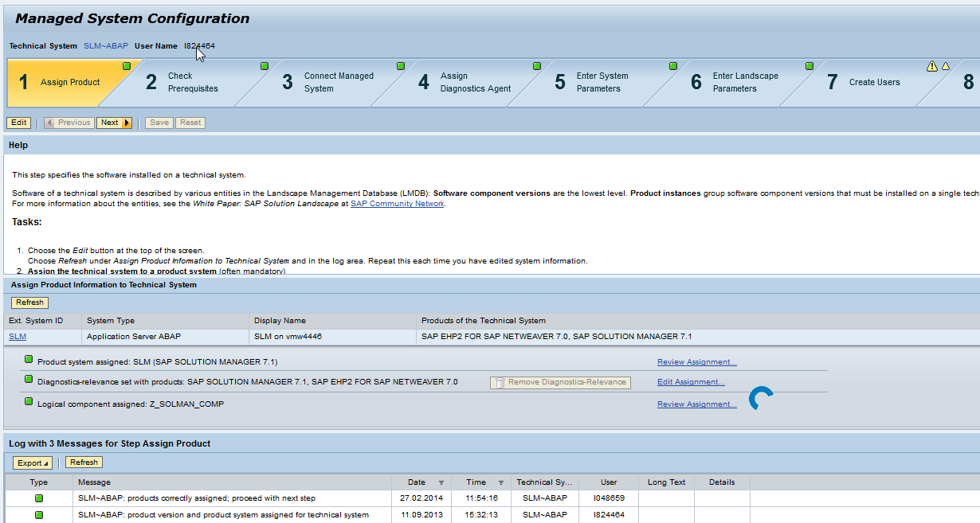Click the green status icon on Check Prerequisites step
The image size is (980, 523).
pos(265,66)
